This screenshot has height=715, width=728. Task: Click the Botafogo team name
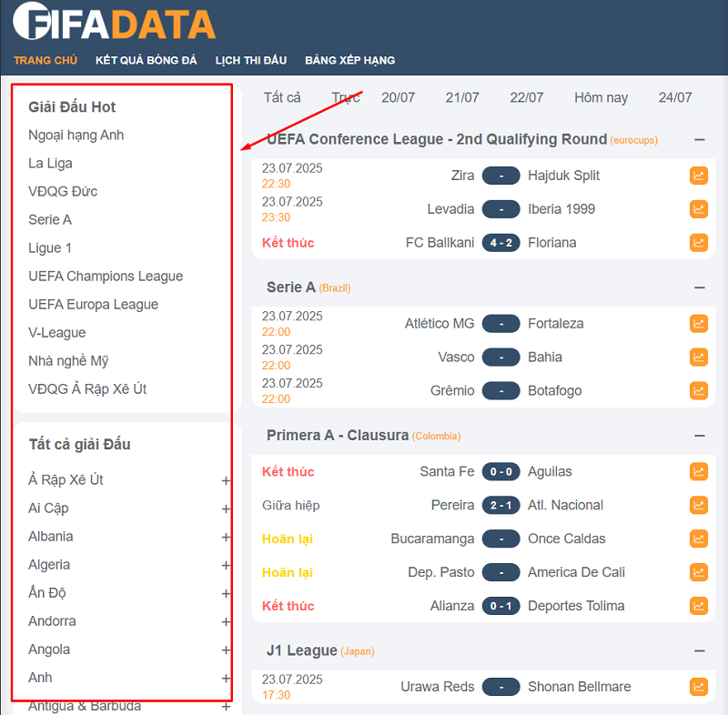(555, 390)
